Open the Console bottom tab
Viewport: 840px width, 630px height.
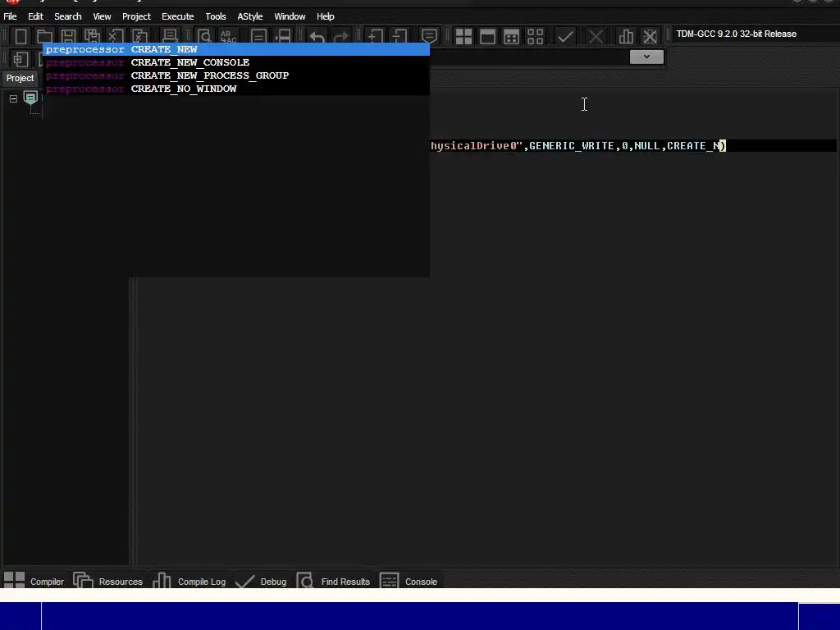409,582
